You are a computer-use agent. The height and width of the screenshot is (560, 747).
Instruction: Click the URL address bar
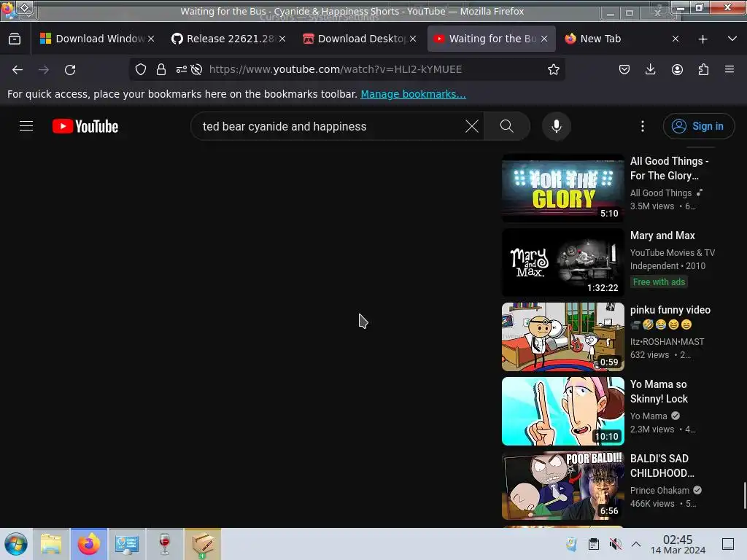[348, 69]
